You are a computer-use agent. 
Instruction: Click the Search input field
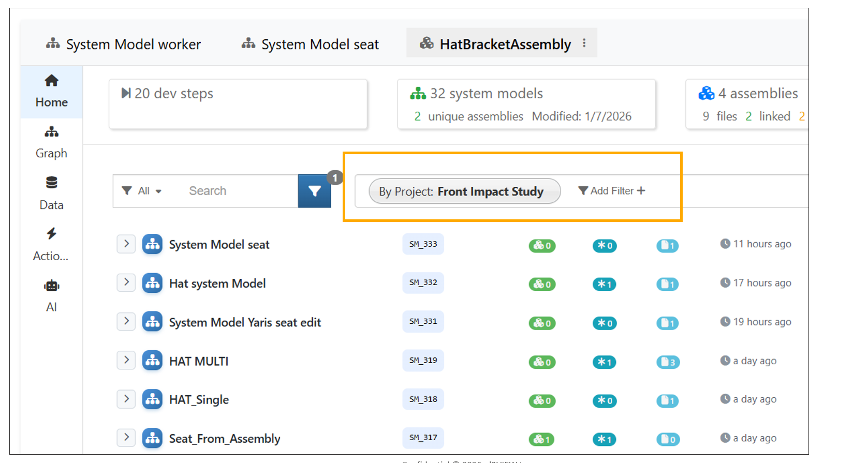point(238,191)
